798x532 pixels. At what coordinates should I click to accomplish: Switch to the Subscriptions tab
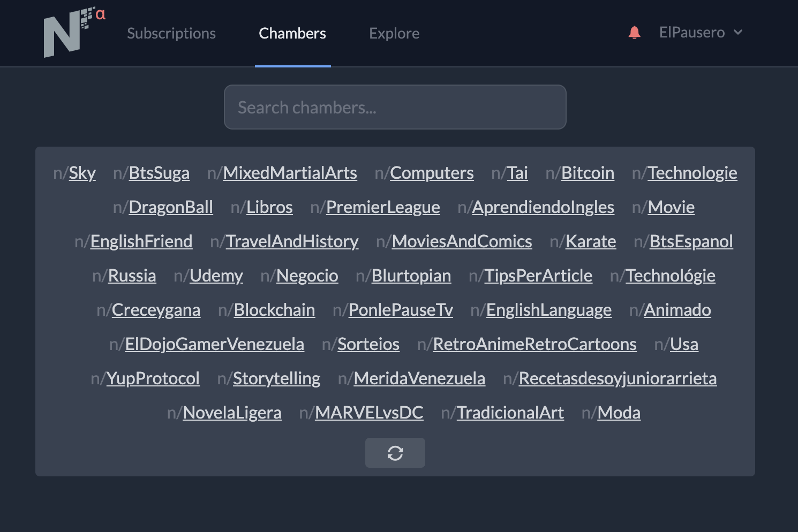(171, 33)
